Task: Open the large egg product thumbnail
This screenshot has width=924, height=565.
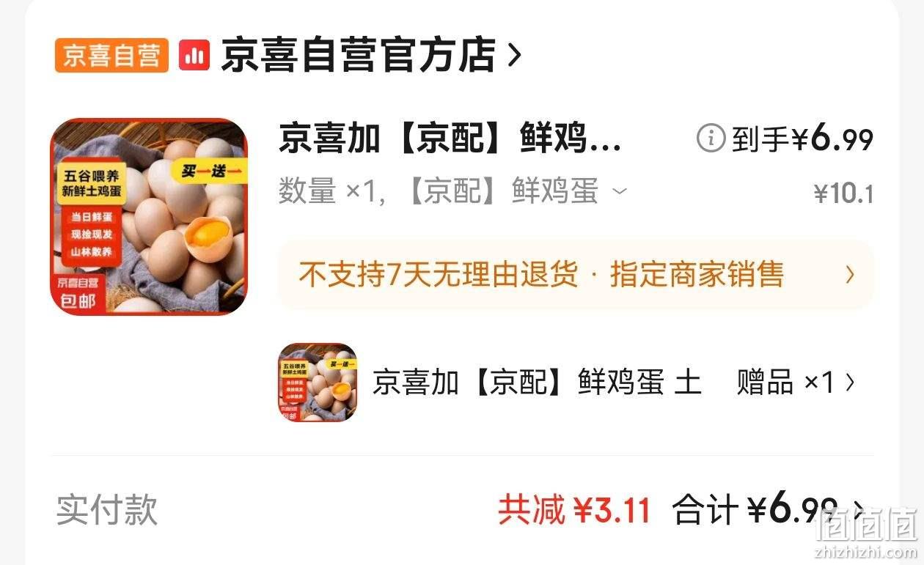Action: [149, 217]
